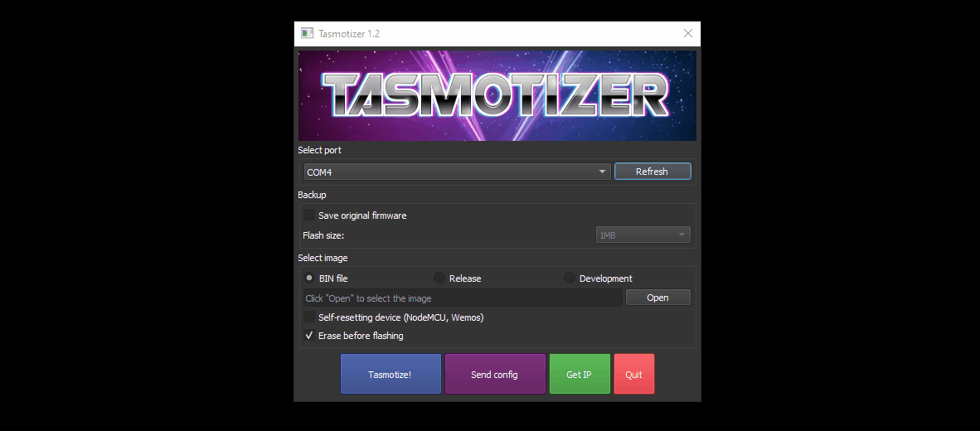
Task: Quit the application via red button
Action: point(633,374)
